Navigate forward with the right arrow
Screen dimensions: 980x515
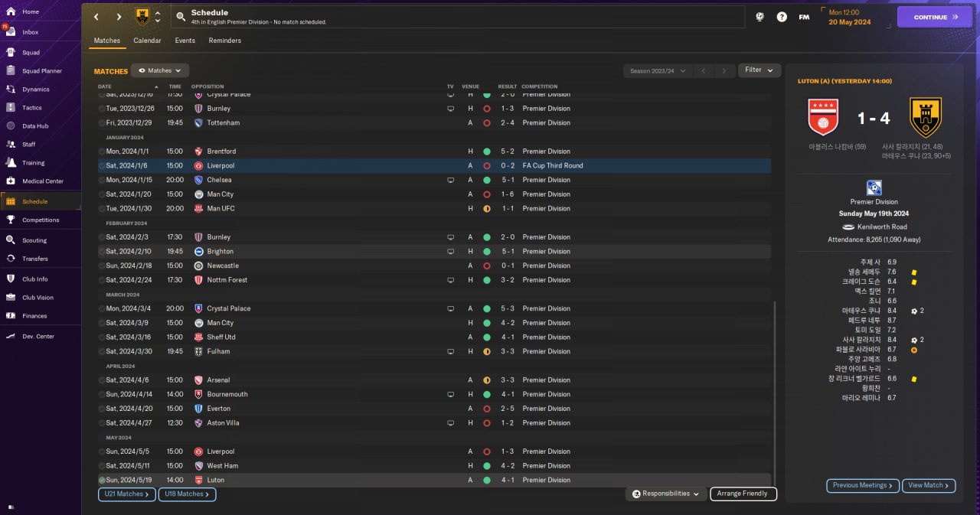(119, 17)
